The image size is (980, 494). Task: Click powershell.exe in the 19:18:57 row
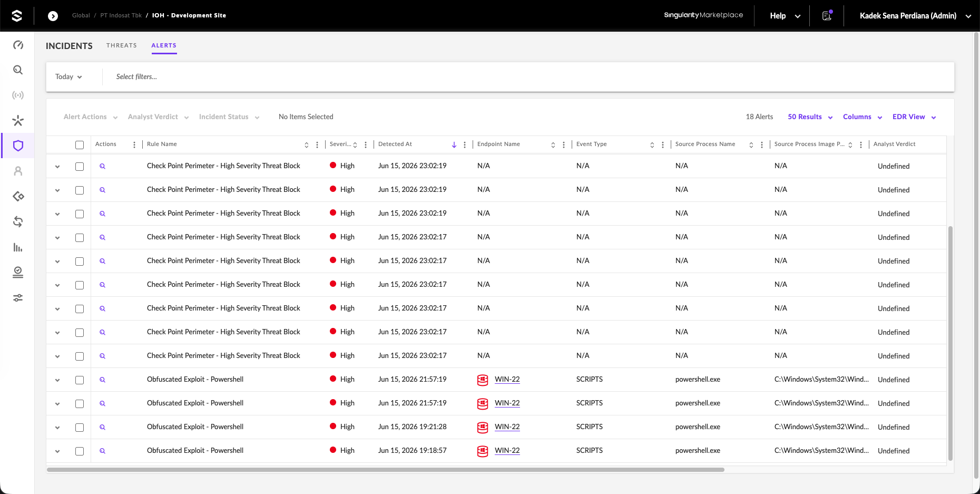698,451
